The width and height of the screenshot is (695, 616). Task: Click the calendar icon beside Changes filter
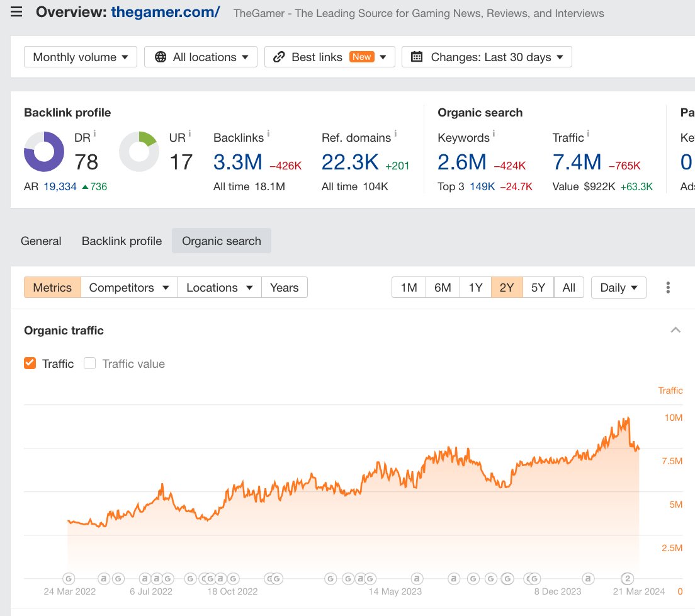417,56
